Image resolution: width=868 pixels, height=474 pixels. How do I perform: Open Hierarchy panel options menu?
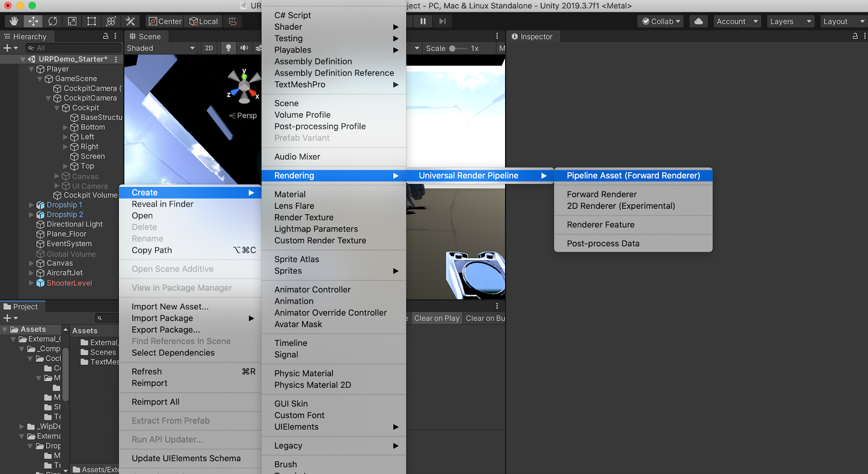coord(115,36)
